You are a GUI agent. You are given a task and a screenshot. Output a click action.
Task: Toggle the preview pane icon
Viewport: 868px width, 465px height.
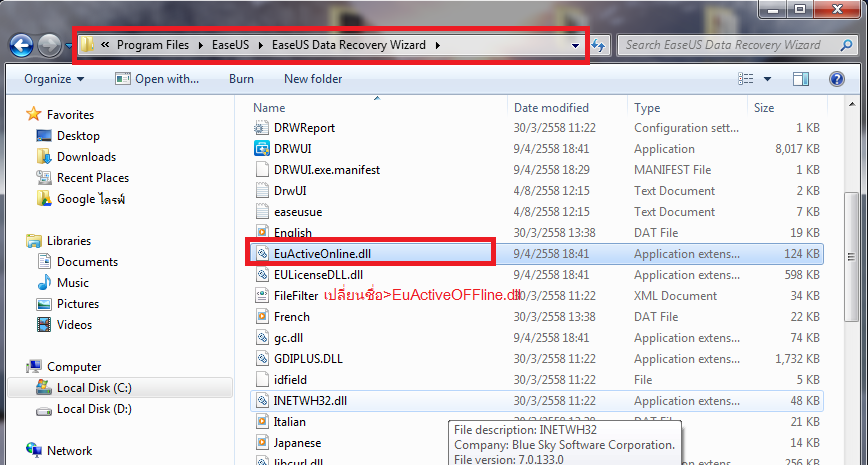pos(801,79)
